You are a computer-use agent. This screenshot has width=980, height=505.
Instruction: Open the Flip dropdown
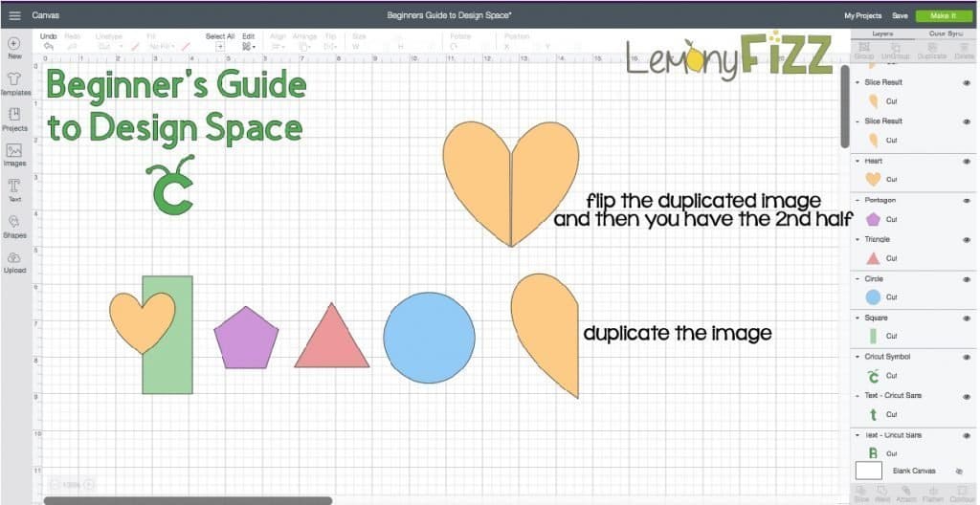click(x=330, y=46)
